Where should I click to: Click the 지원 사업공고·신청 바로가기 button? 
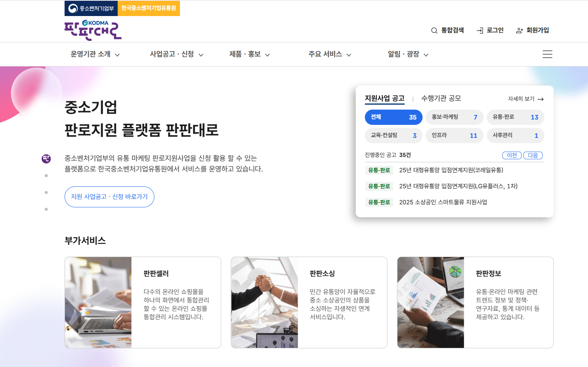[x=109, y=197]
